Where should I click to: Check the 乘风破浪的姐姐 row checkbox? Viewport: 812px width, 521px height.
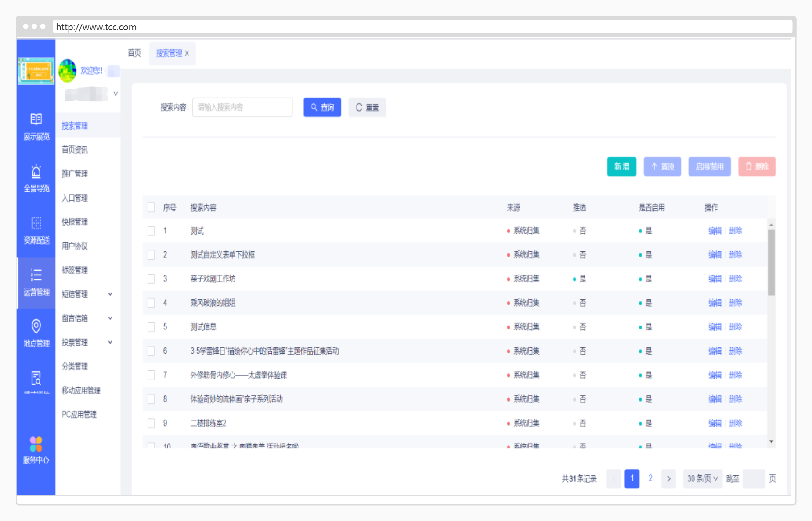151,303
